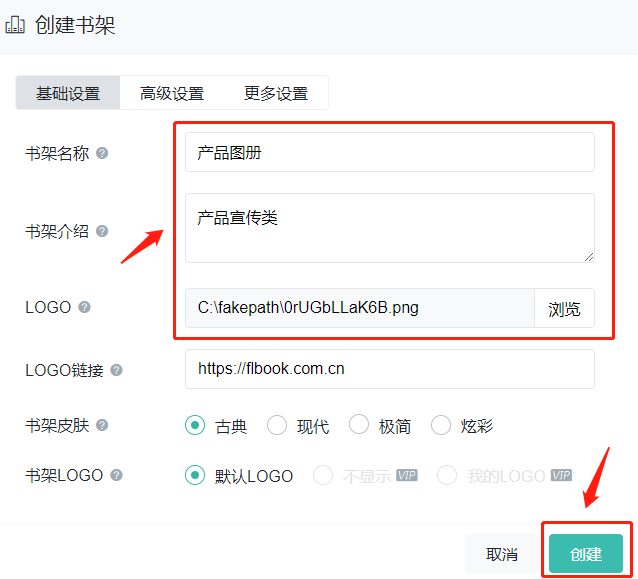Click help icon next to LOGO链接
Image resolution: width=638 pixels, height=579 pixels.
[116, 370]
